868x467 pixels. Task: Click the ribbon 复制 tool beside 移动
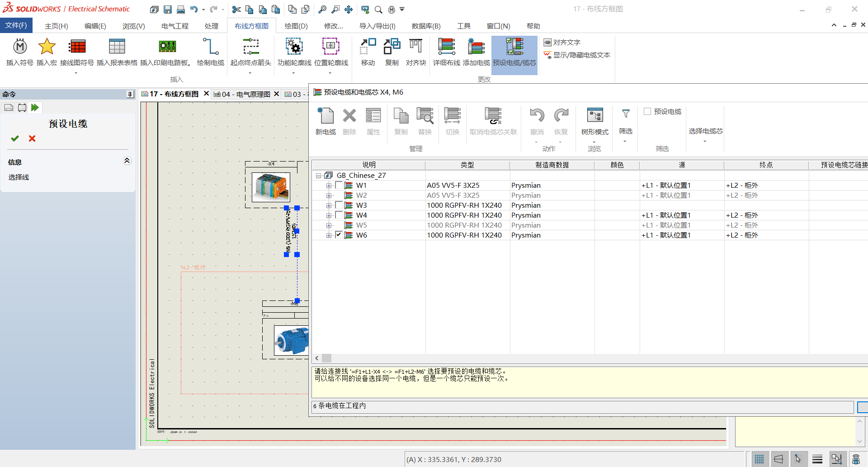[x=392, y=52]
